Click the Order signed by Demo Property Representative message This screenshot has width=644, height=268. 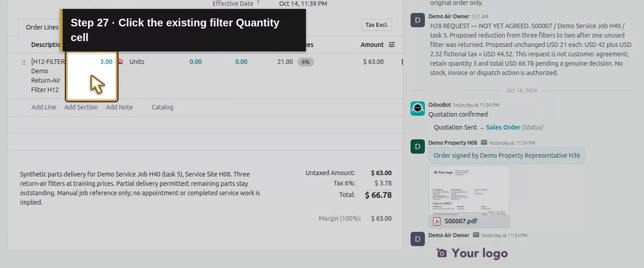(x=507, y=155)
